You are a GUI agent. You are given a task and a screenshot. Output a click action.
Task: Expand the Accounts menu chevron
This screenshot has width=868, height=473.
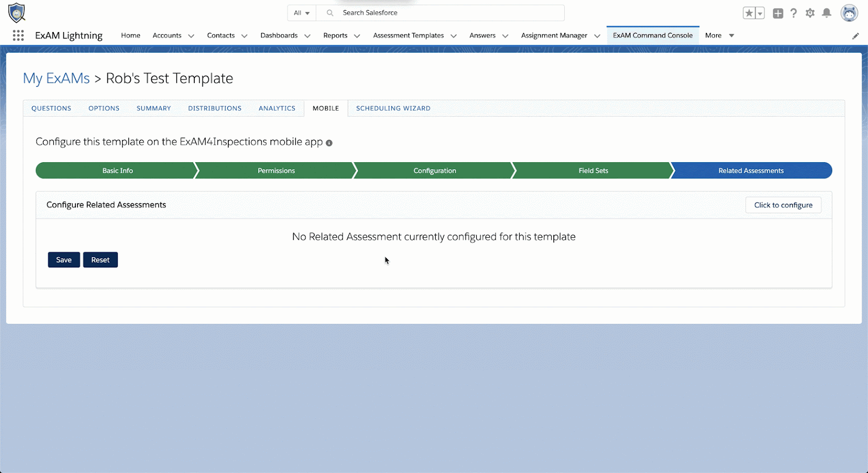pyautogui.click(x=191, y=36)
